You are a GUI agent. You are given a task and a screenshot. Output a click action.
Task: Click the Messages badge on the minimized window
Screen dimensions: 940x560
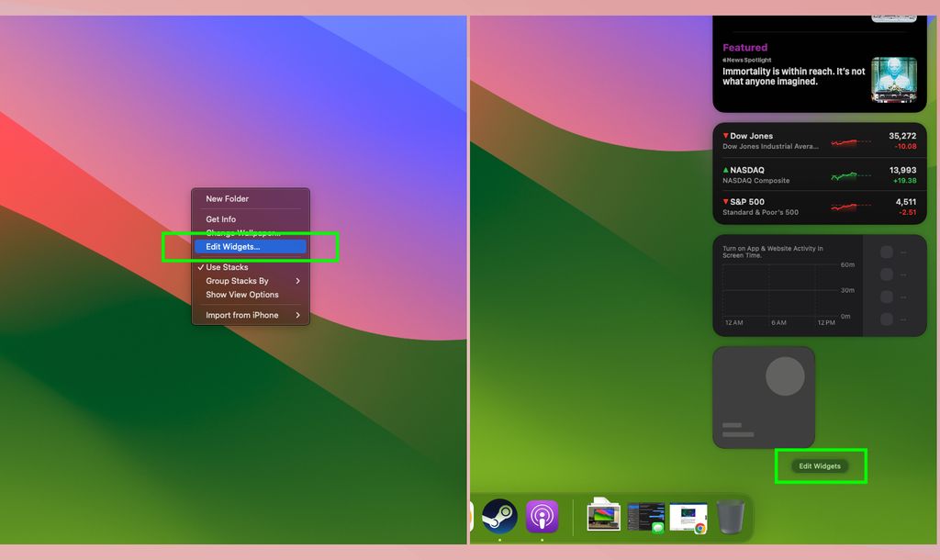657,527
